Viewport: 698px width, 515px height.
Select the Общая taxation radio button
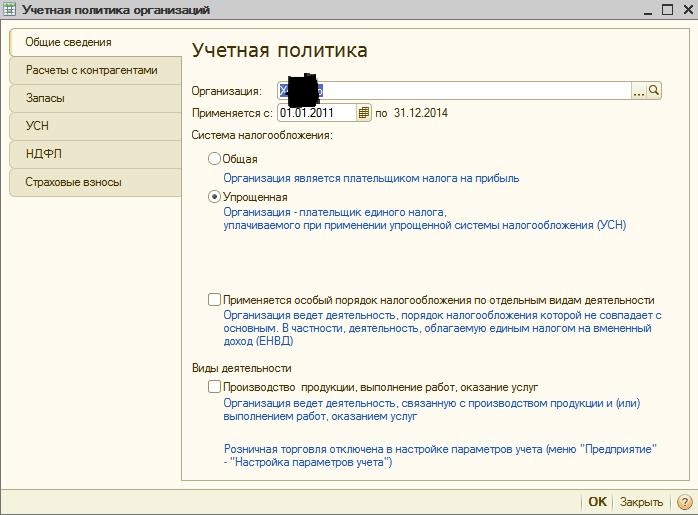214,159
